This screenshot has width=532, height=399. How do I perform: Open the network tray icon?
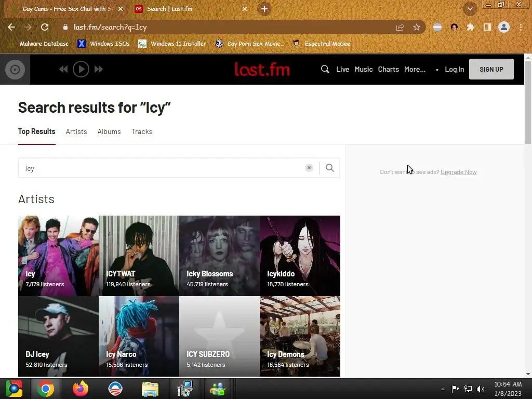[x=468, y=389]
